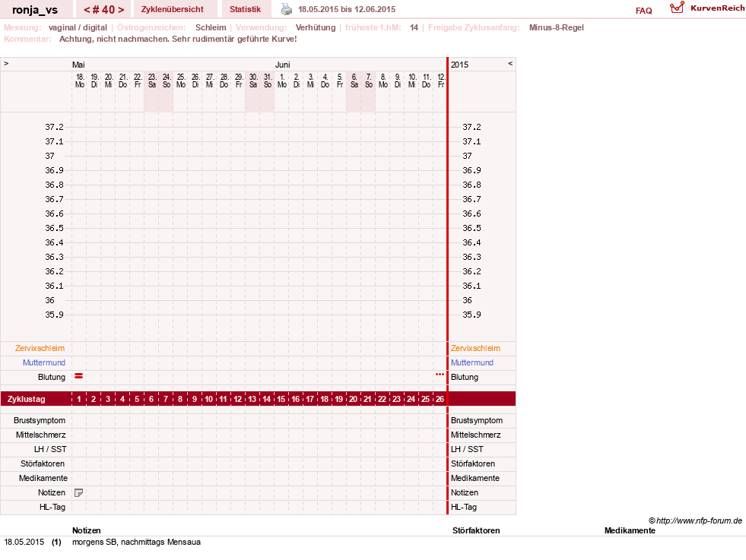The image size is (746, 560).
Task: Click the left Störfaktoren row label
Action: (43, 464)
